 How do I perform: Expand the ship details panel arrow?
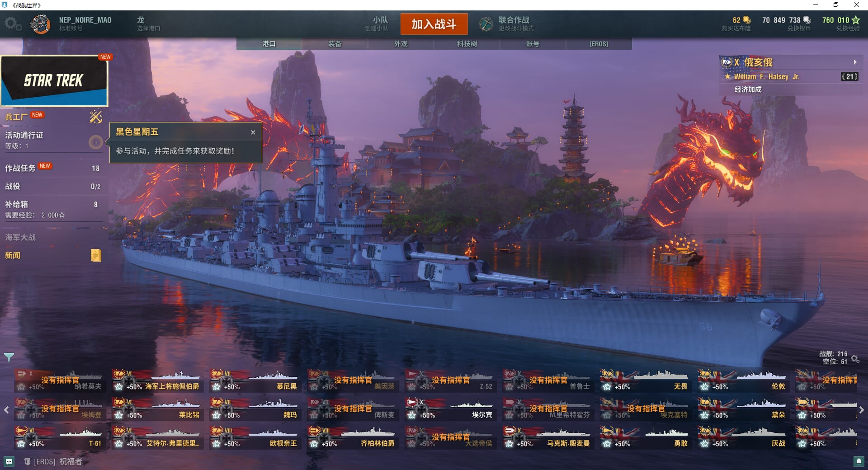(x=855, y=62)
